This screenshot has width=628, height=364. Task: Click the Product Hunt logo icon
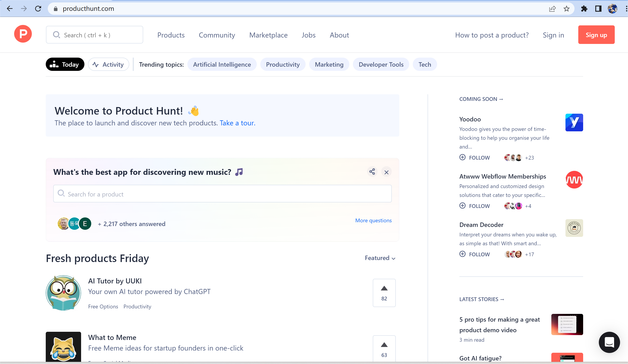tap(23, 34)
